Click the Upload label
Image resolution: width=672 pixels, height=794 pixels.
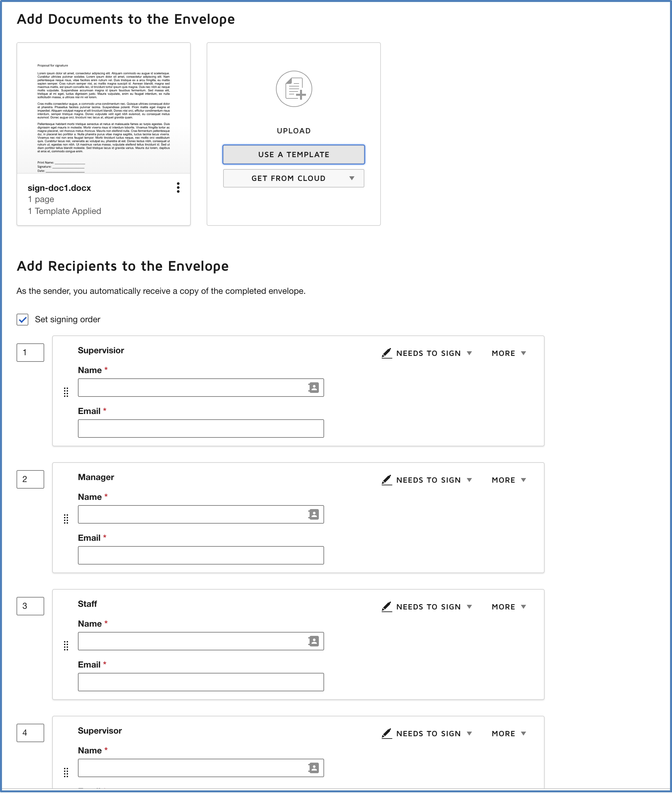(294, 131)
